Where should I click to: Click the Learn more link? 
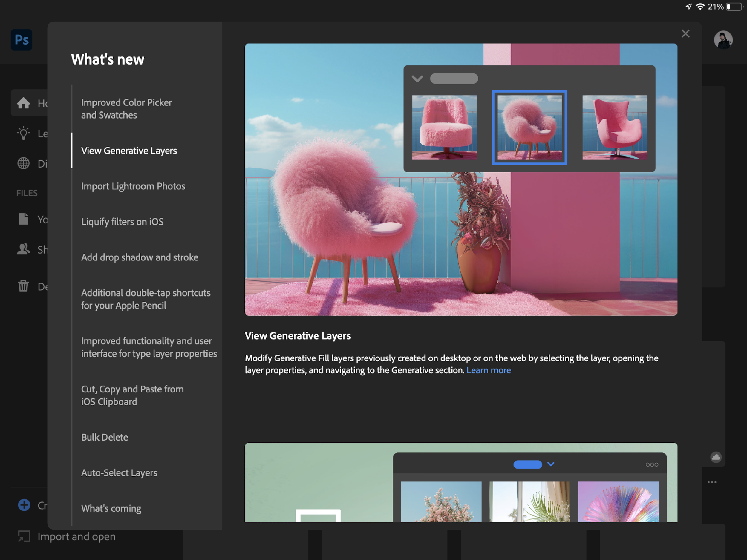488,370
